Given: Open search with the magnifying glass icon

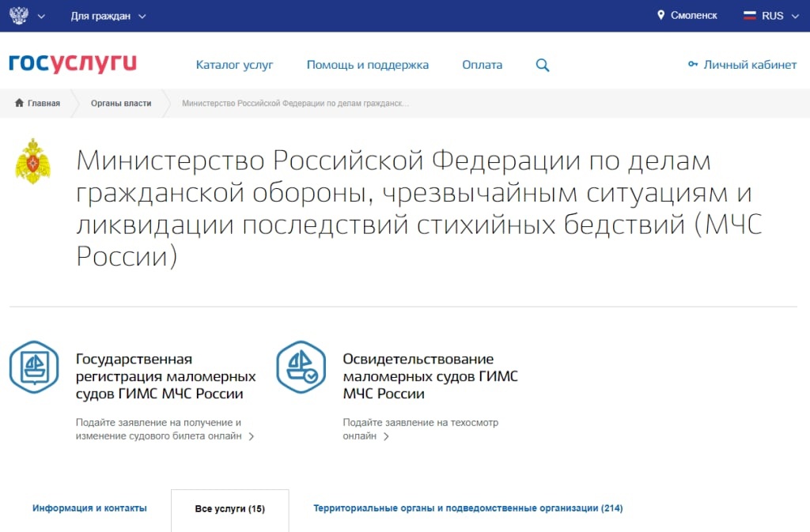Looking at the screenshot, I should [x=543, y=66].
